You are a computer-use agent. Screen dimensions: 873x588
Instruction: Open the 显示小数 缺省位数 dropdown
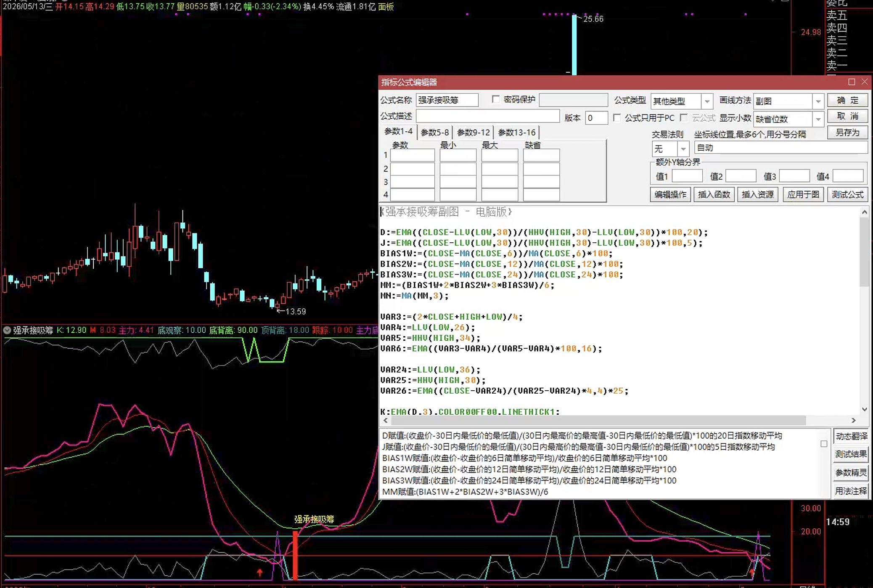(818, 119)
